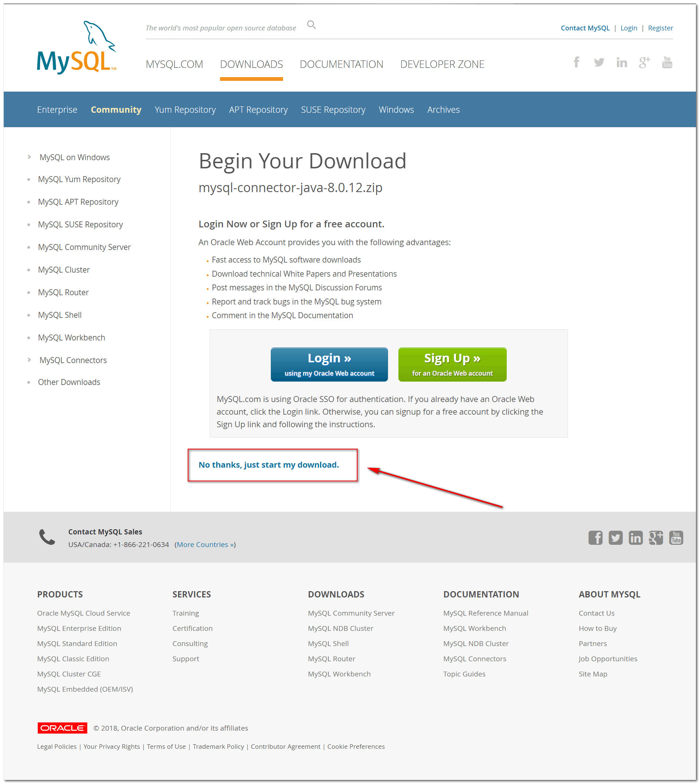Image resolution: width=700 pixels, height=784 pixels.
Task: Open the DEVELOPER ZONE tab
Action: point(442,64)
